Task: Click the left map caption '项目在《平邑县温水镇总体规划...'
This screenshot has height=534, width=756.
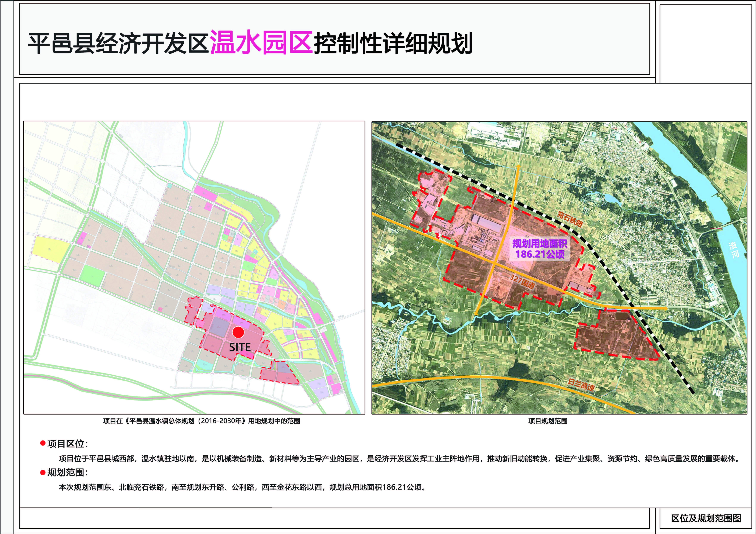Action: point(201,421)
